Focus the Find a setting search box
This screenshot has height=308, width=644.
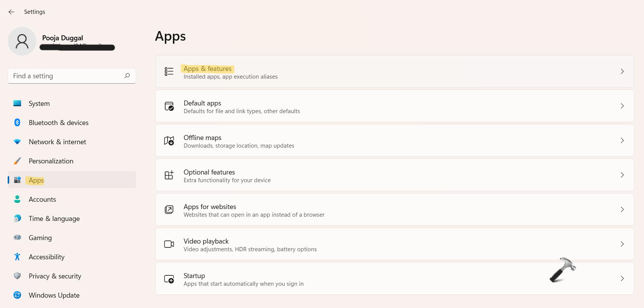65,76
